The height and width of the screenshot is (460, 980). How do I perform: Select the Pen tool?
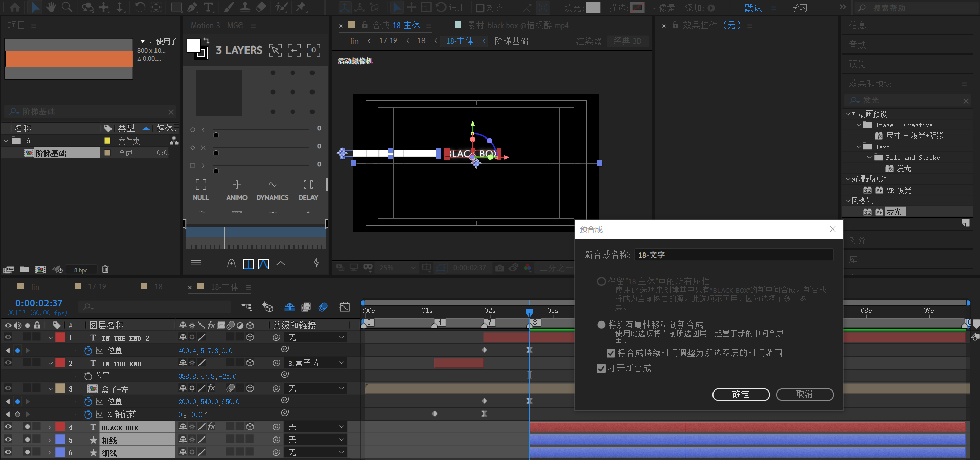coord(192,7)
